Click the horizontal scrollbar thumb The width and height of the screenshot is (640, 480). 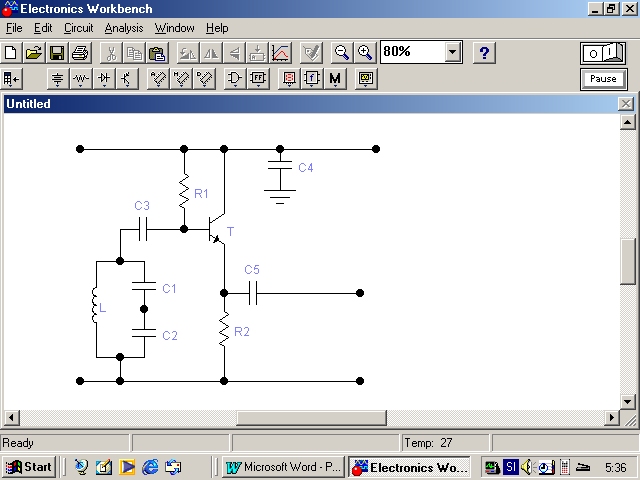(x=311, y=418)
